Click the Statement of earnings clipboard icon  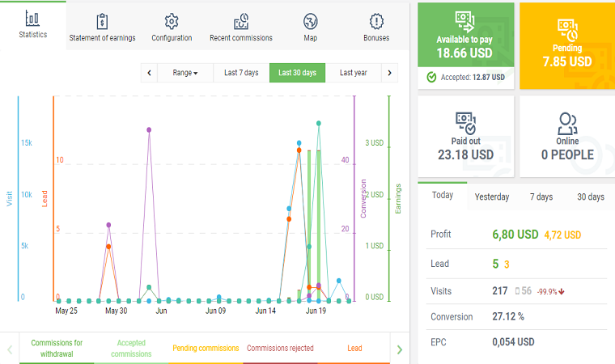(x=102, y=21)
